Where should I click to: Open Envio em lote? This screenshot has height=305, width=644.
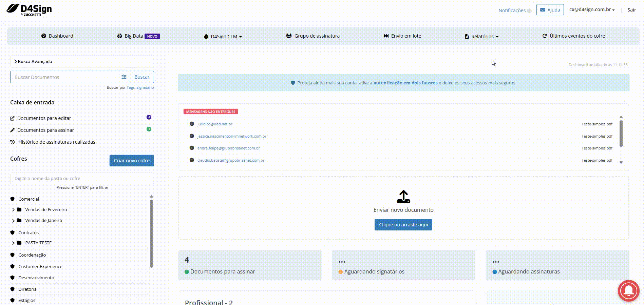tap(402, 36)
